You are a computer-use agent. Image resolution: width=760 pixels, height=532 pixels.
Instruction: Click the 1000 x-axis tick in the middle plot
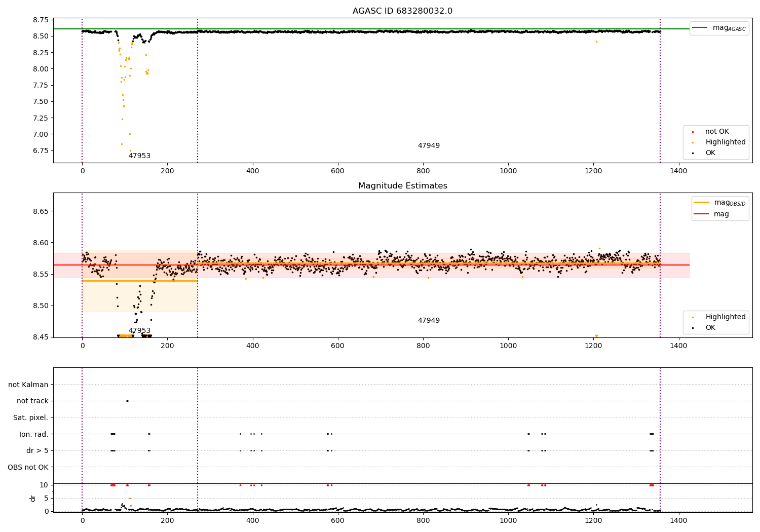[508, 346]
